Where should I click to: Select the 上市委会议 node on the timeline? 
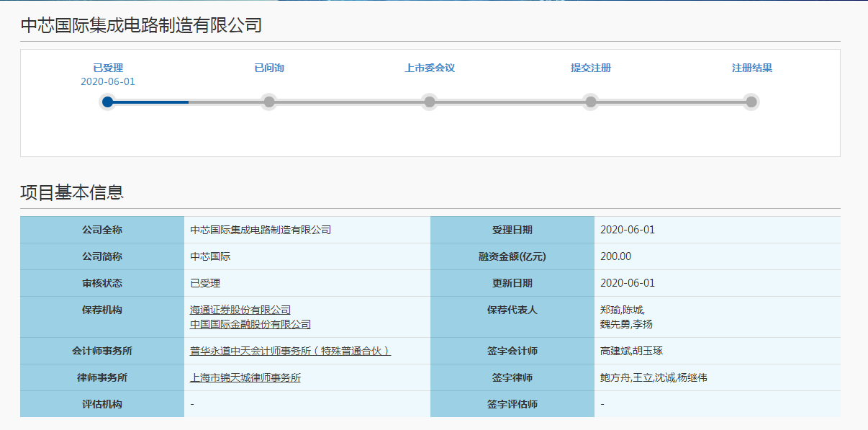[x=430, y=102]
